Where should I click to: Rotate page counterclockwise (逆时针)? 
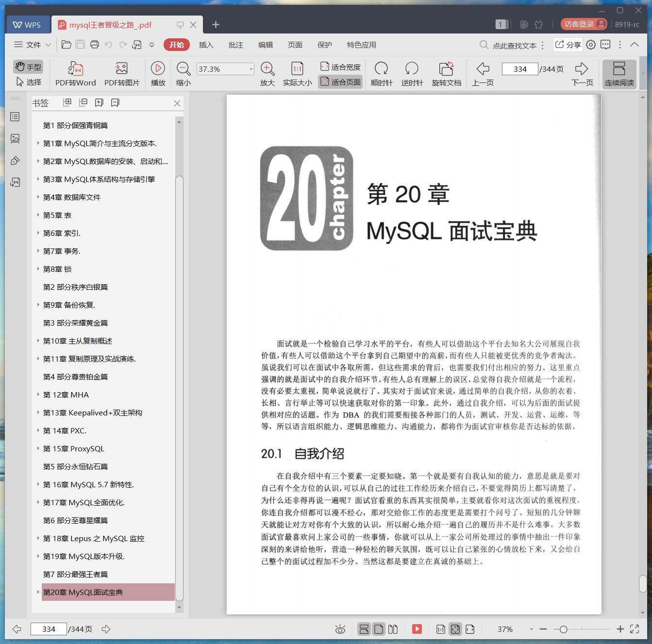[412, 74]
